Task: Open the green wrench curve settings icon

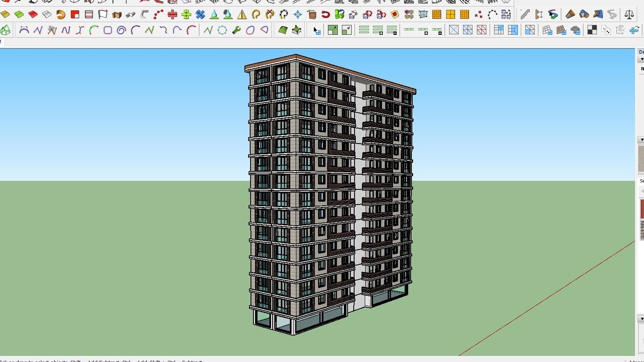Action: (236, 30)
